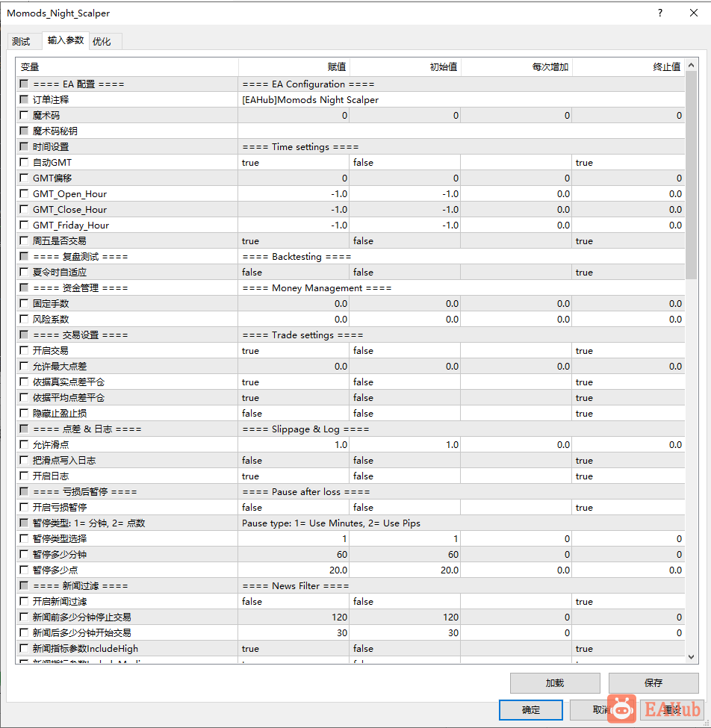Enable optimization checkbox for 自动GMT
Screen dimensions: 711x728
click(24, 163)
